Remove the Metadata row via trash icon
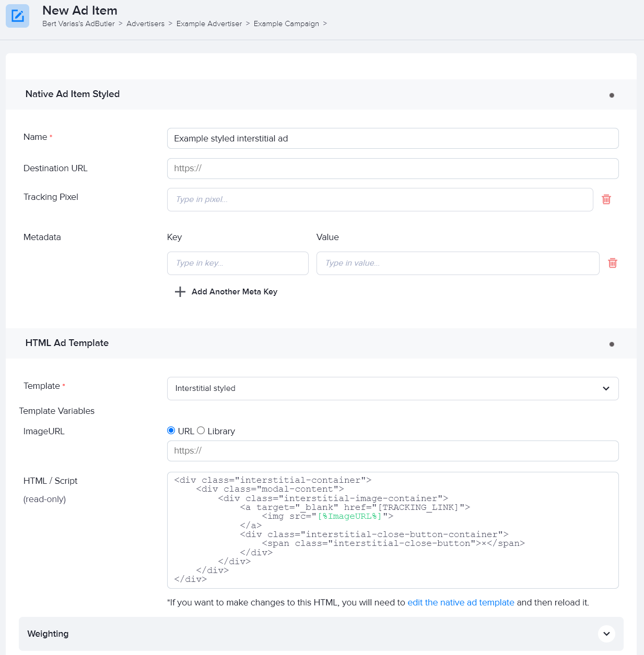The height and width of the screenshot is (655, 644). 612,263
